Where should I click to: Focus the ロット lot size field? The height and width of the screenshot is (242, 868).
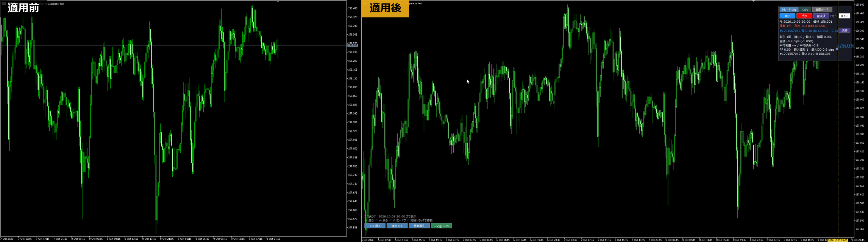tap(844, 16)
